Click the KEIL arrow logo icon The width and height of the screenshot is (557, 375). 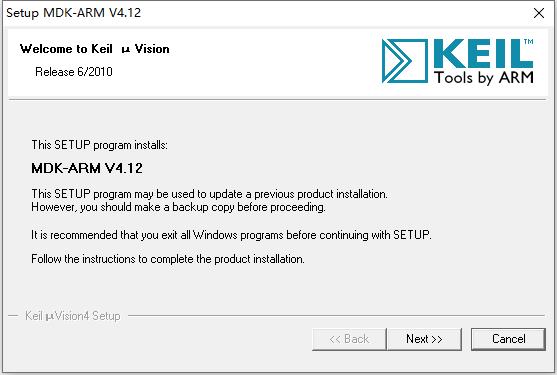pos(405,61)
